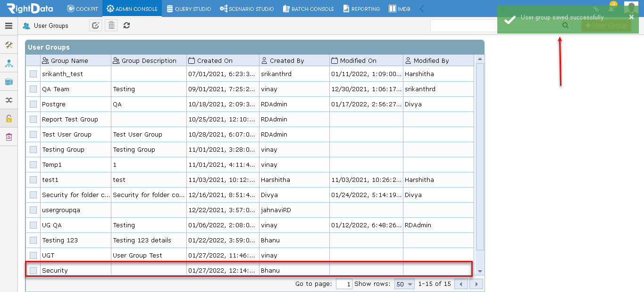Check the QA Team row checkbox

point(33,89)
